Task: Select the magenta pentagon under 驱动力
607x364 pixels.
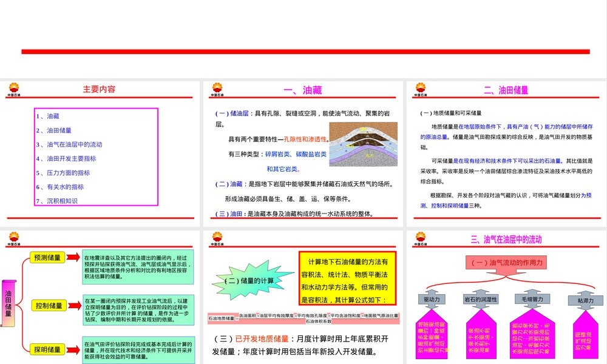Action: pyautogui.click(x=432, y=335)
